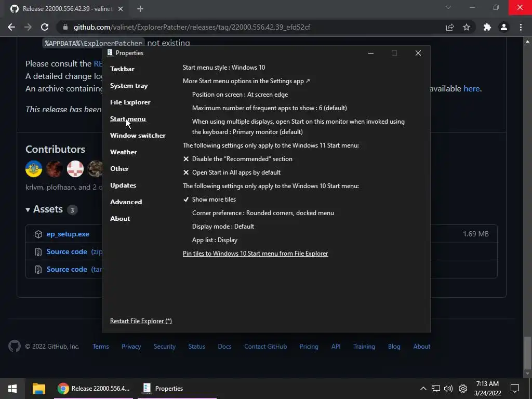Open Pricing link in GitHub footer
Viewport: 532px width, 399px height.
coord(309,347)
